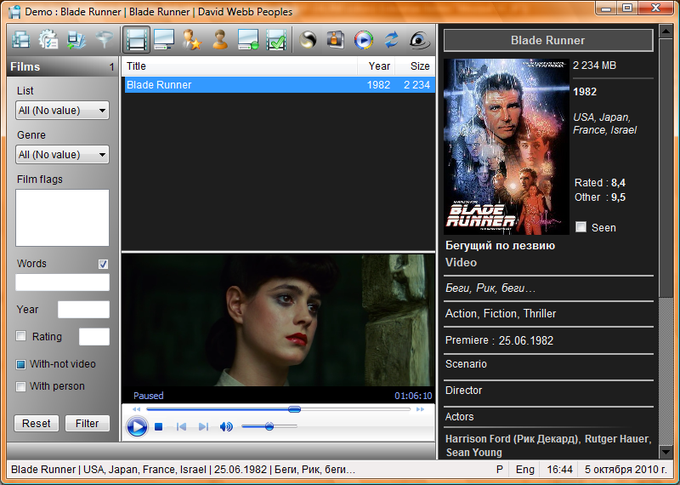680x485 pixels.
Task: Enable the With person checkbox
Action: 22,386
